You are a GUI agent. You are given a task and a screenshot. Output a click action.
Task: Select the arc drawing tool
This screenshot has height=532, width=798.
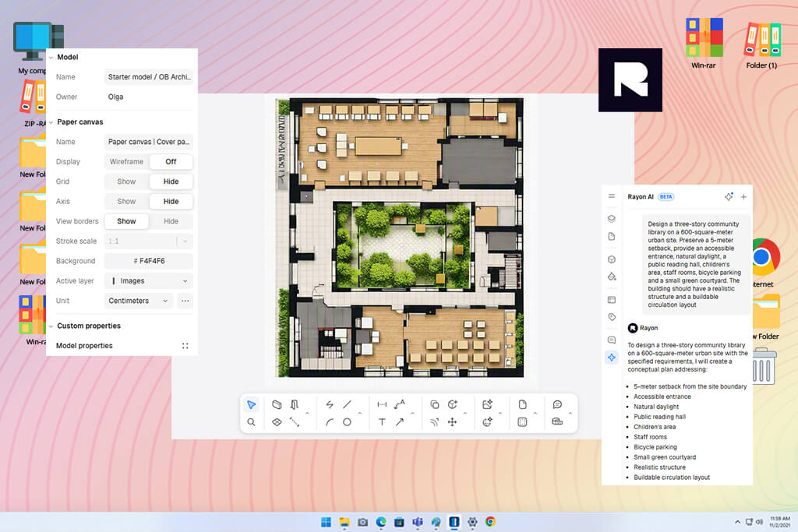tap(330, 422)
